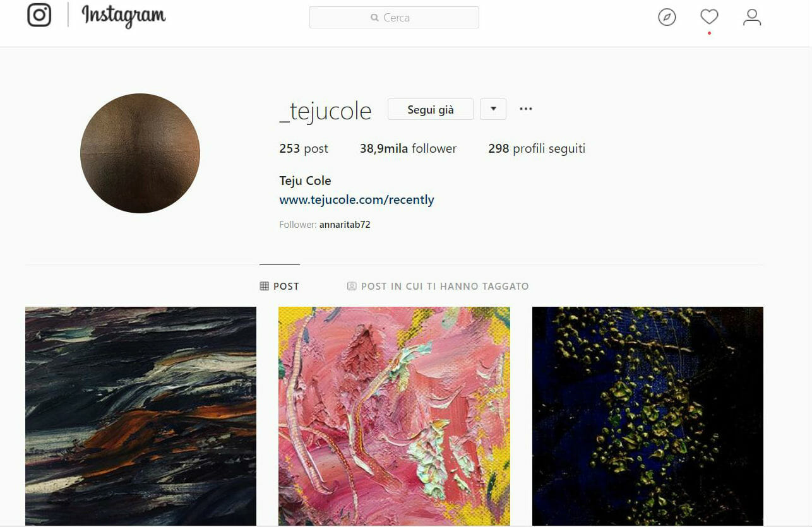View the 298 profili seguiti list
The width and height of the screenshot is (812, 527).
[537, 149]
